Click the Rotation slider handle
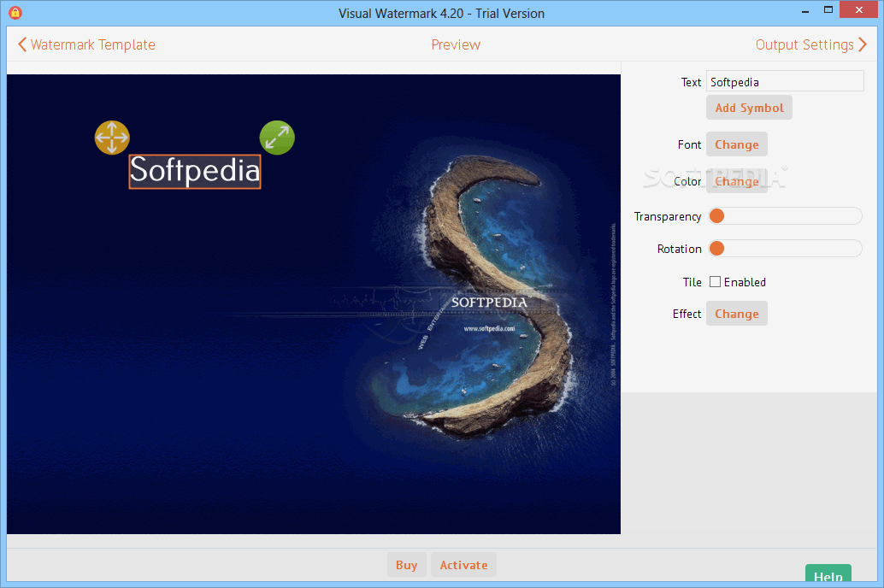Screen dimensions: 884x588 coord(716,249)
